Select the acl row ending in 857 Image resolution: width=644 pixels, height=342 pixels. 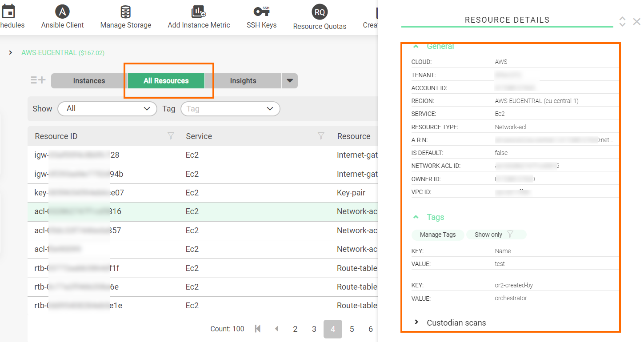203,231
